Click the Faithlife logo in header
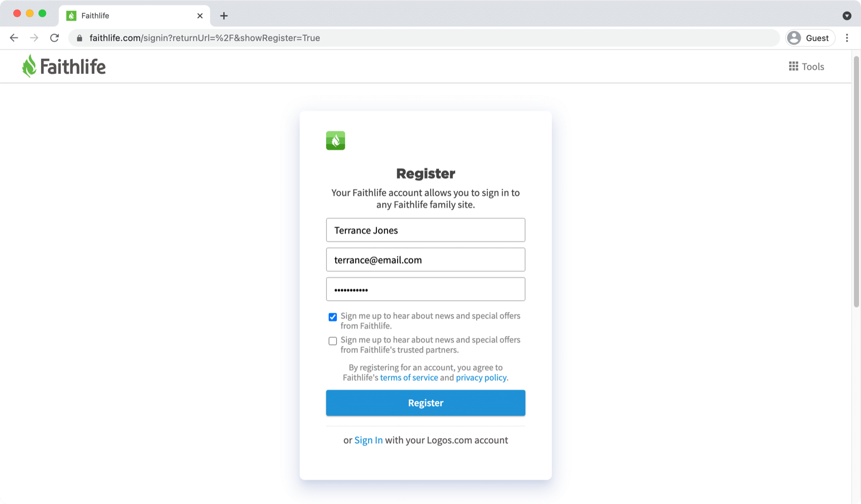The height and width of the screenshot is (504, 861). [64, 66]
